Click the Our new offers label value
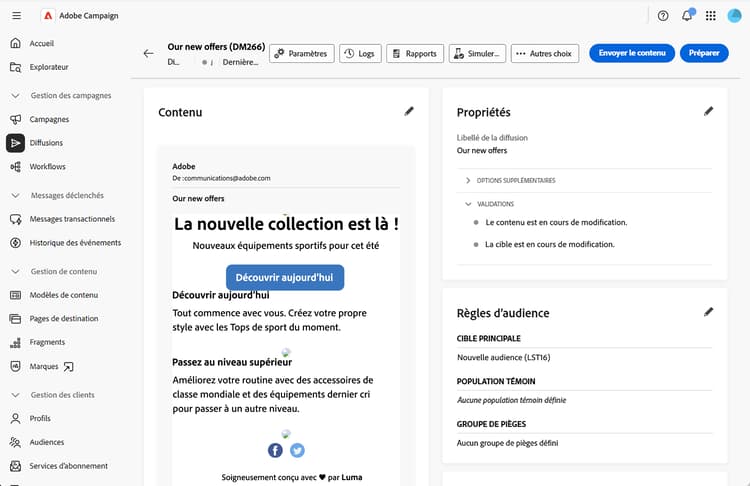The width and height of the screenshot is (750, 486). coord(482,150)
